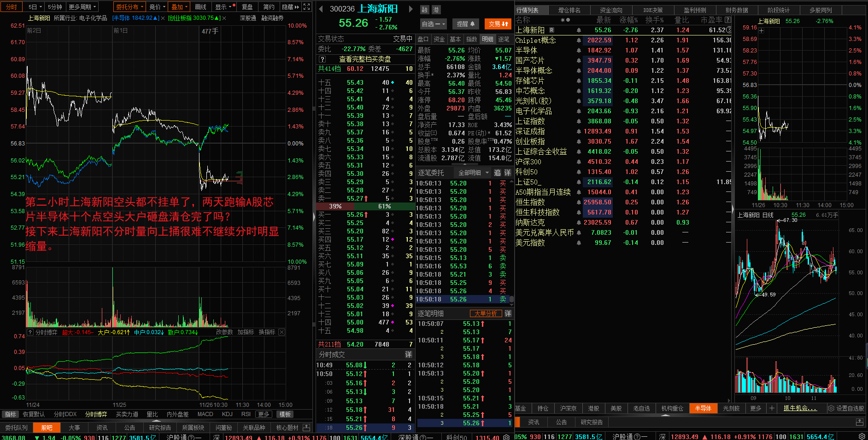Screen dimensions: 868x440
Task: Click crosshair plus icon on mini intraday chart
Action: click(x=762, y=30)
